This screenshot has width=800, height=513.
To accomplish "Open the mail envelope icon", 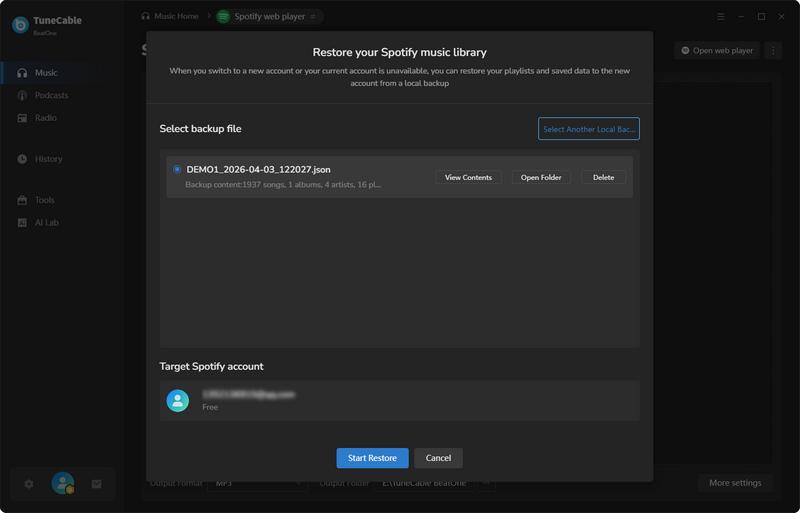I will point(96,484).
